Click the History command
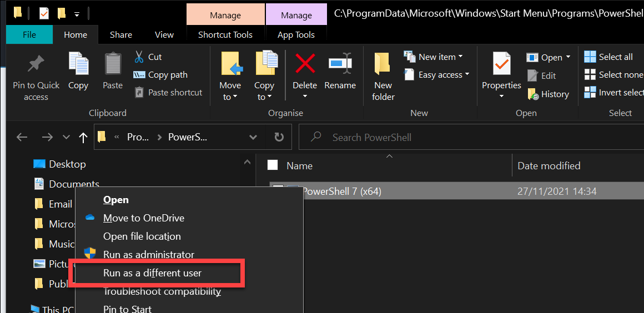Viewport: 644px width, 313px height. 549,94
